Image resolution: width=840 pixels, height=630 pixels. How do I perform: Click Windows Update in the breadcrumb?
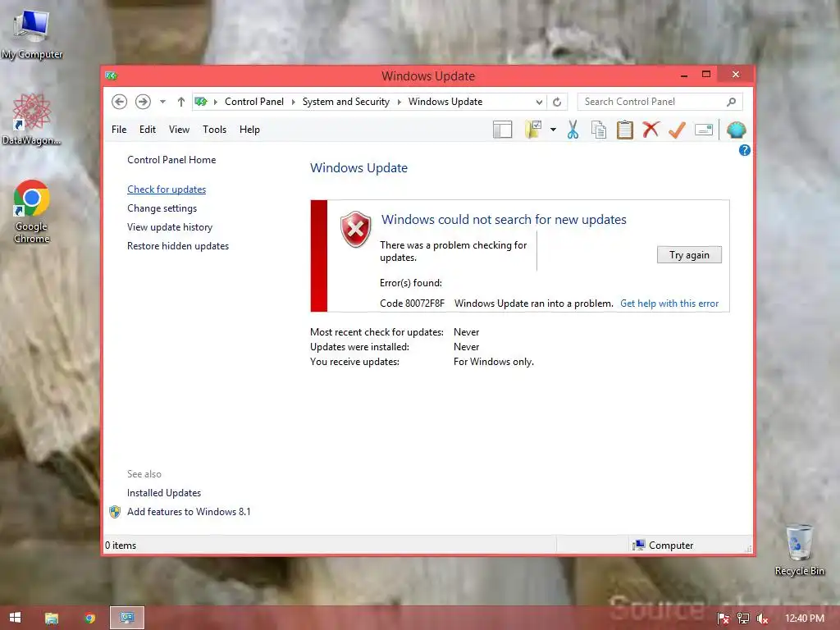(x=445, y=102)
